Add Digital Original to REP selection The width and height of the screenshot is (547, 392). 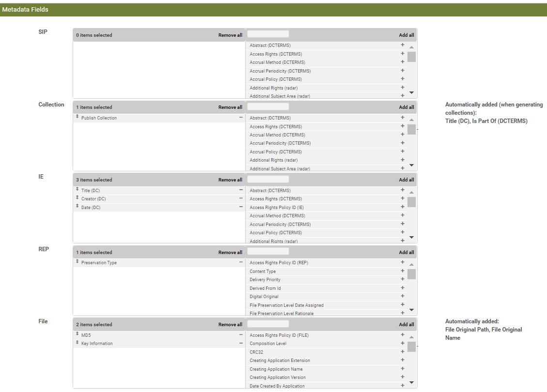pos(402,296)
